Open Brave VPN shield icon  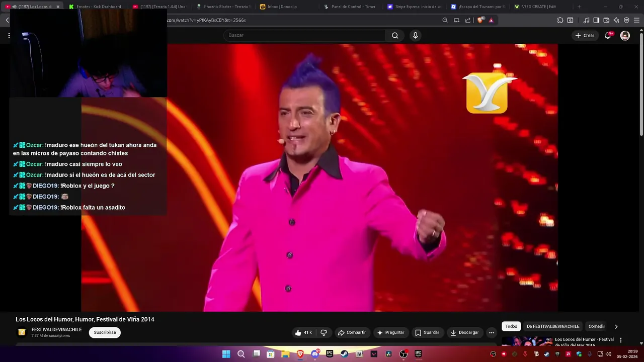coord(626,20)
